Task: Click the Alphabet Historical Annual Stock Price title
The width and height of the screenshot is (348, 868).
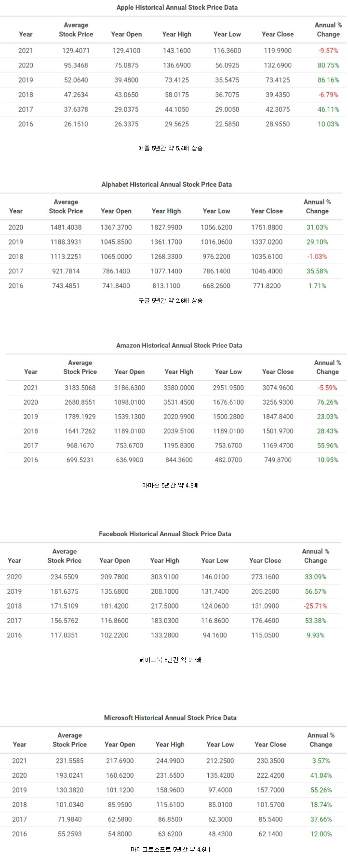Action: (x=166, y=184)
